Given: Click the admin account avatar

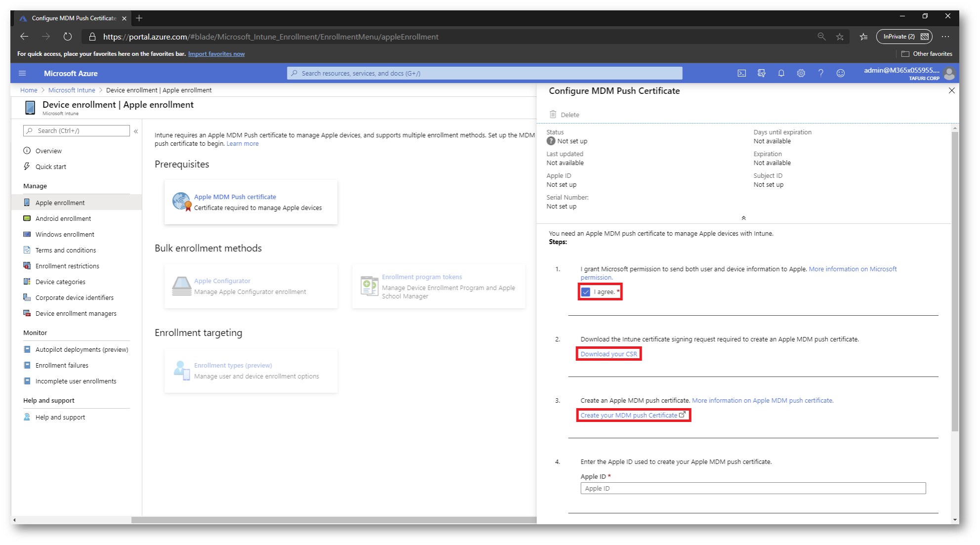Looking at the screenshot, I should tap(949, 74).
